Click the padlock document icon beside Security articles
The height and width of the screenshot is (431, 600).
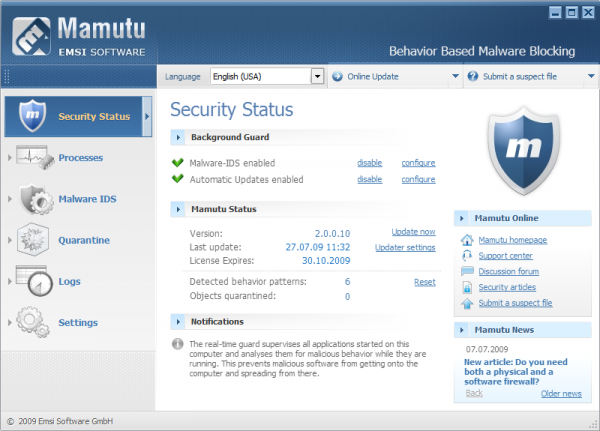click(467, 287)
